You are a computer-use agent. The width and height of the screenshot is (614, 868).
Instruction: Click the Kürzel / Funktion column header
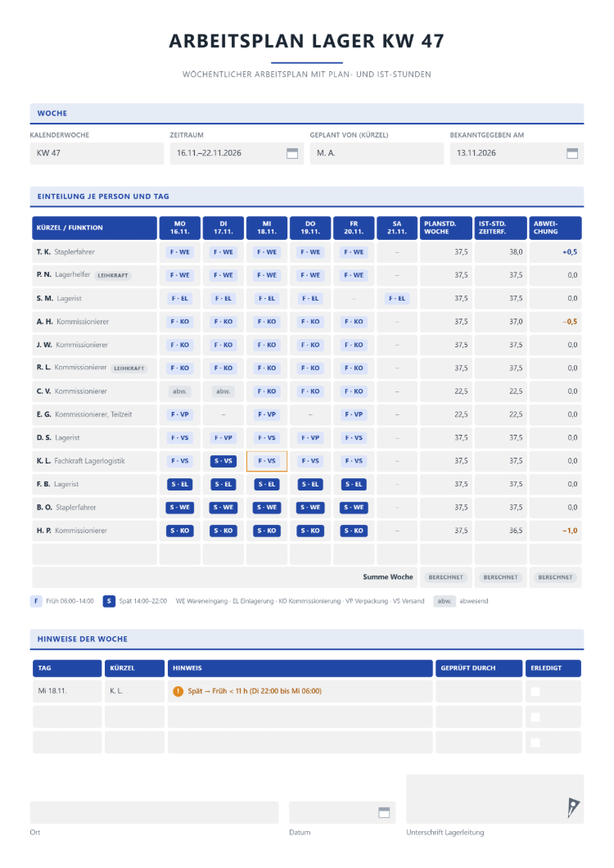[95, 228]
